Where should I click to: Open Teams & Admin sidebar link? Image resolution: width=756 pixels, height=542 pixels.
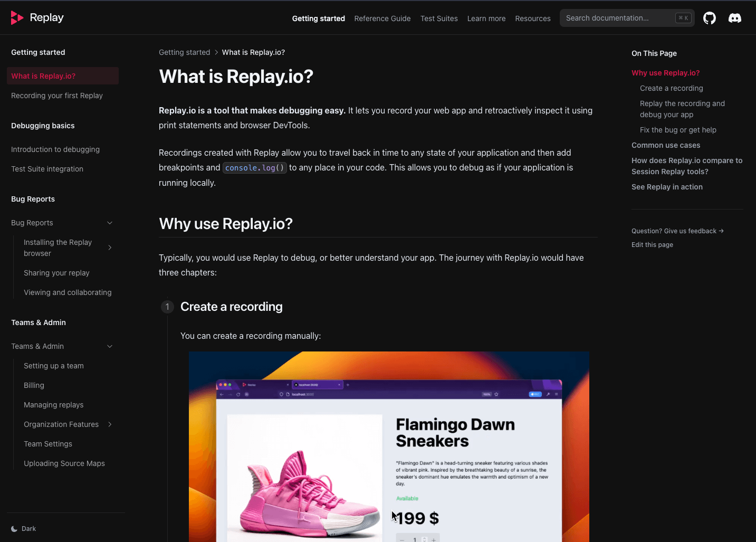[x=37, y=346]
